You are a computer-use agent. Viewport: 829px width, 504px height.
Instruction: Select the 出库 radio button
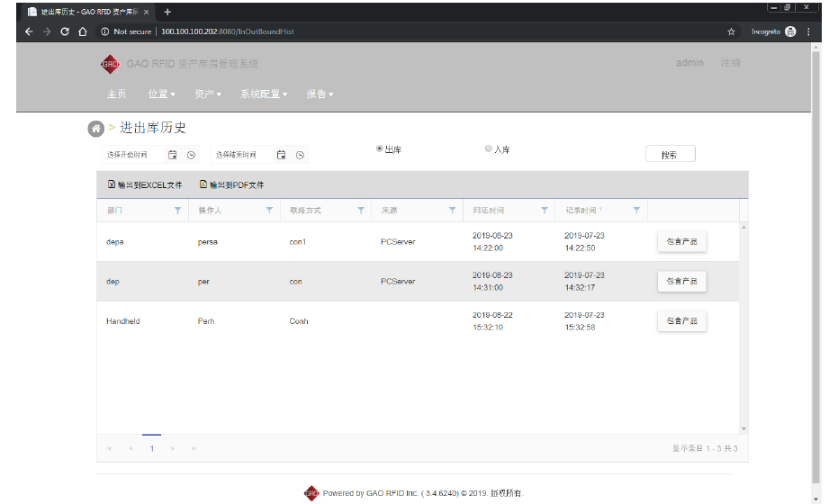tap(380, 148)
